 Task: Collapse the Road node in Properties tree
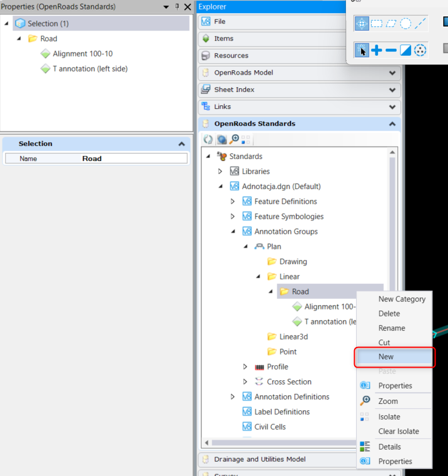coord(19,39)
